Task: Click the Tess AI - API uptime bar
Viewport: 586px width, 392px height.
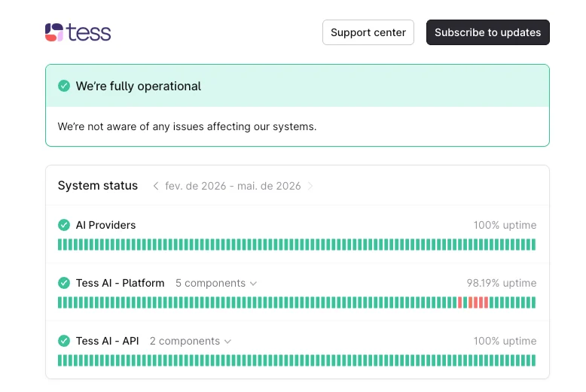Action: [x=297, y=360]
